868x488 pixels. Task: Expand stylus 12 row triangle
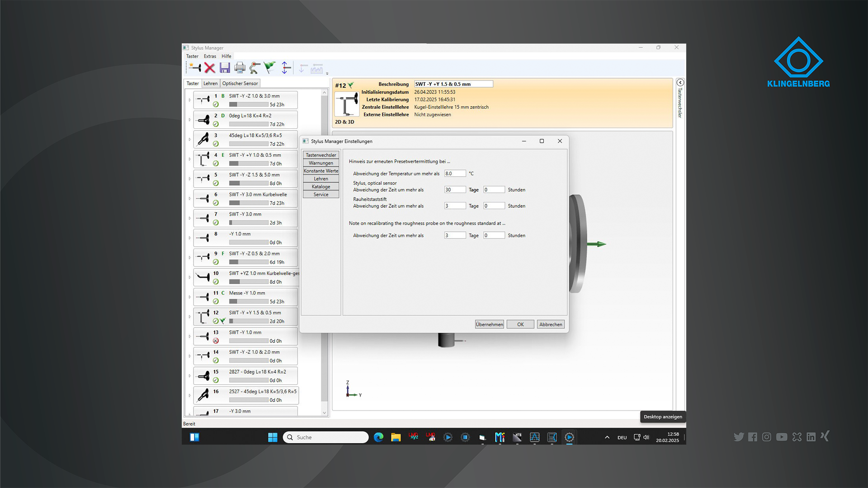(x=190, y=317)
